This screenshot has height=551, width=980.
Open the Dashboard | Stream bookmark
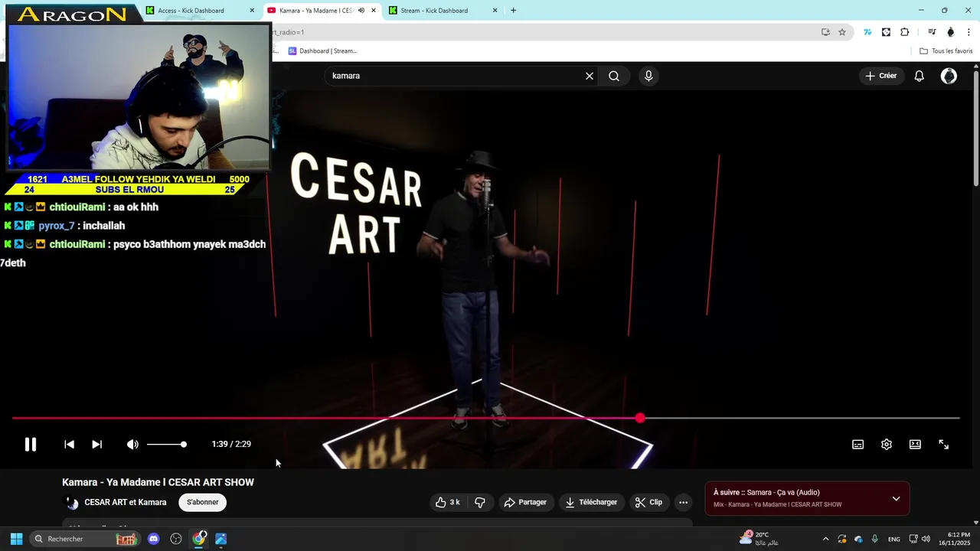[322, 51]
